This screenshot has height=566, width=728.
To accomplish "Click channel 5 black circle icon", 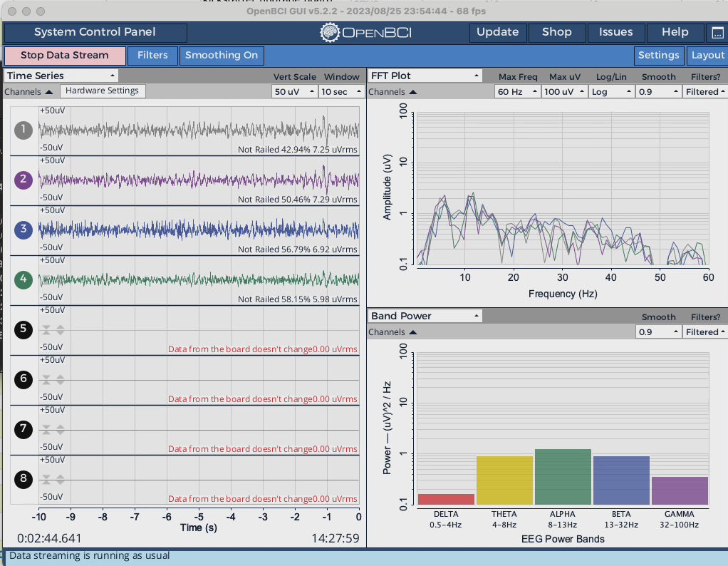I will 24,329.
